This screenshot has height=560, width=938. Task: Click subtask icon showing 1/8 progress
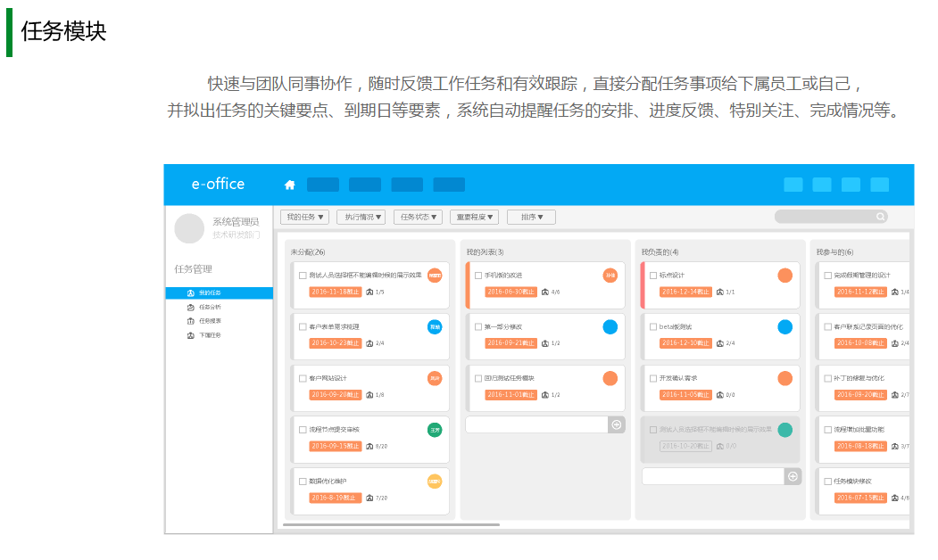369,395
